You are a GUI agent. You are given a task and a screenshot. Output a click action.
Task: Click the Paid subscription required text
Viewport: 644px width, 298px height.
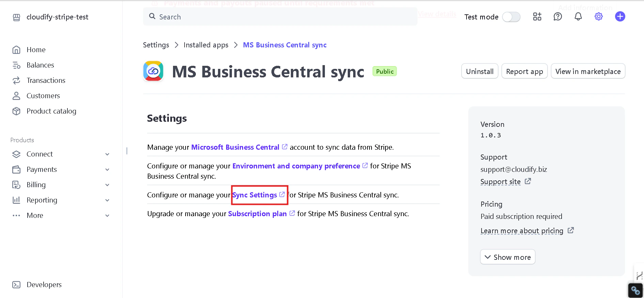(521, 217)
